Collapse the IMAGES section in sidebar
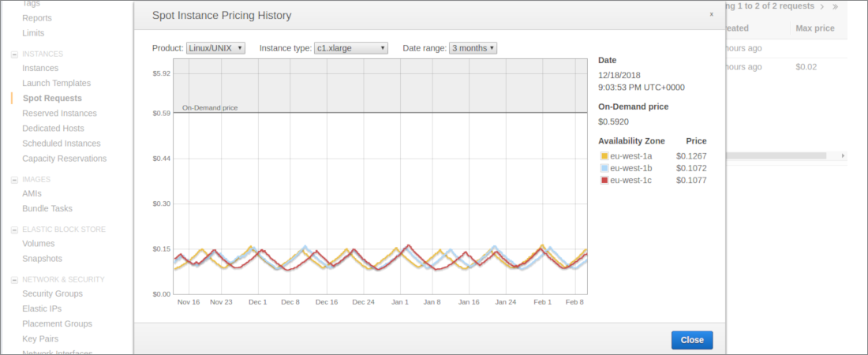868x355 pixels. [x=14, y=180]
